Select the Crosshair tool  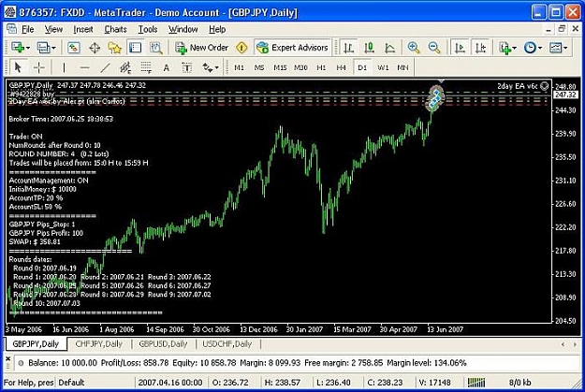pos(38,68)
